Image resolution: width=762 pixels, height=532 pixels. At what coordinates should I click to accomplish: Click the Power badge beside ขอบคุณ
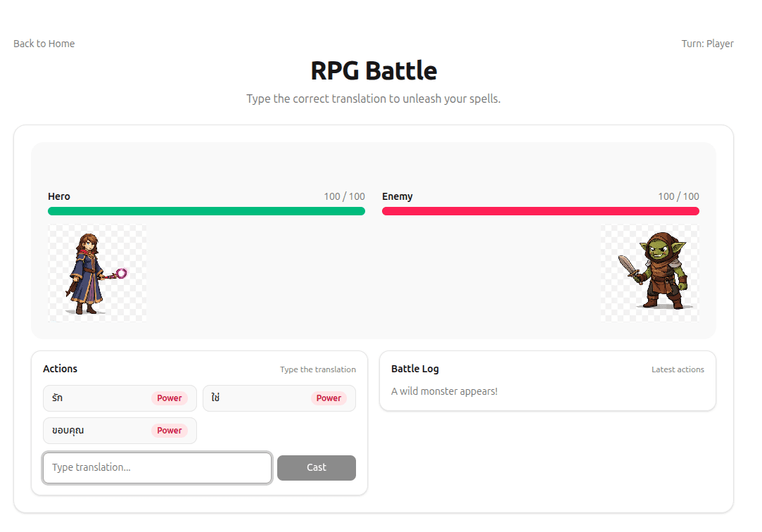click(169, 430)
